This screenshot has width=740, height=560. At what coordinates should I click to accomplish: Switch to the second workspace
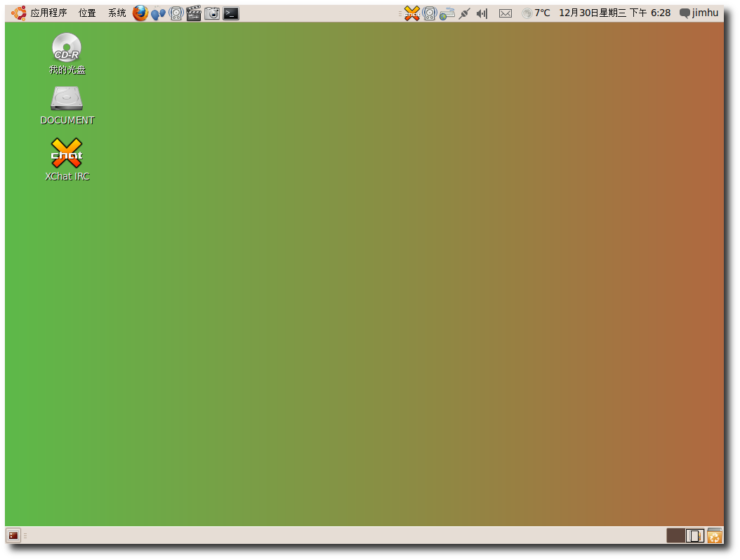click(695, 535)
